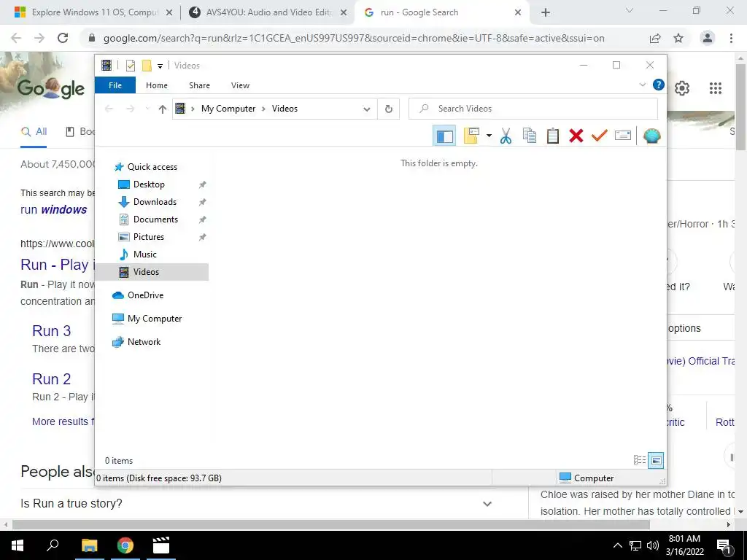The width and height of the screenshot is (747, 560).
Task: Open the Run 3 search result link
Action: click(52, 330)
